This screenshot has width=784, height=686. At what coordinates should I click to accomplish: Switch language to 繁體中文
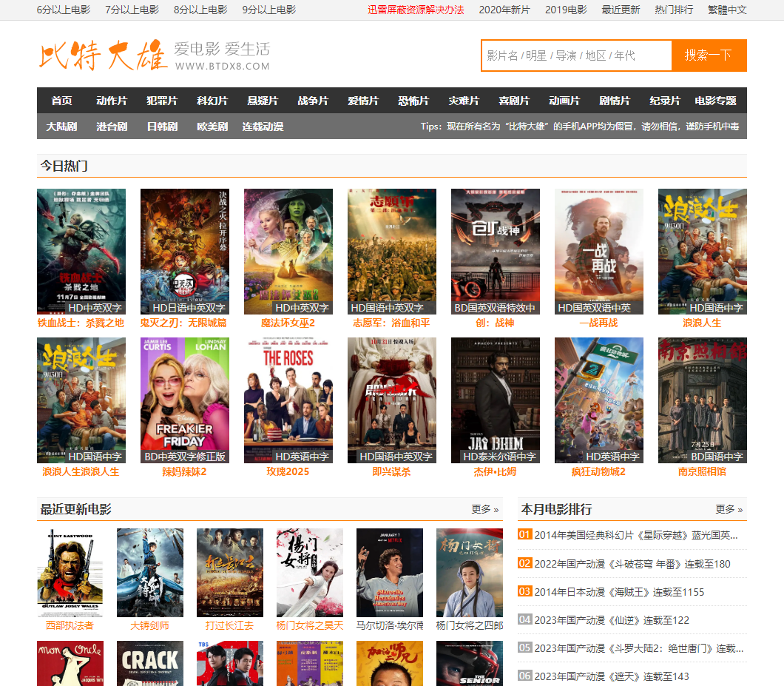727,10
